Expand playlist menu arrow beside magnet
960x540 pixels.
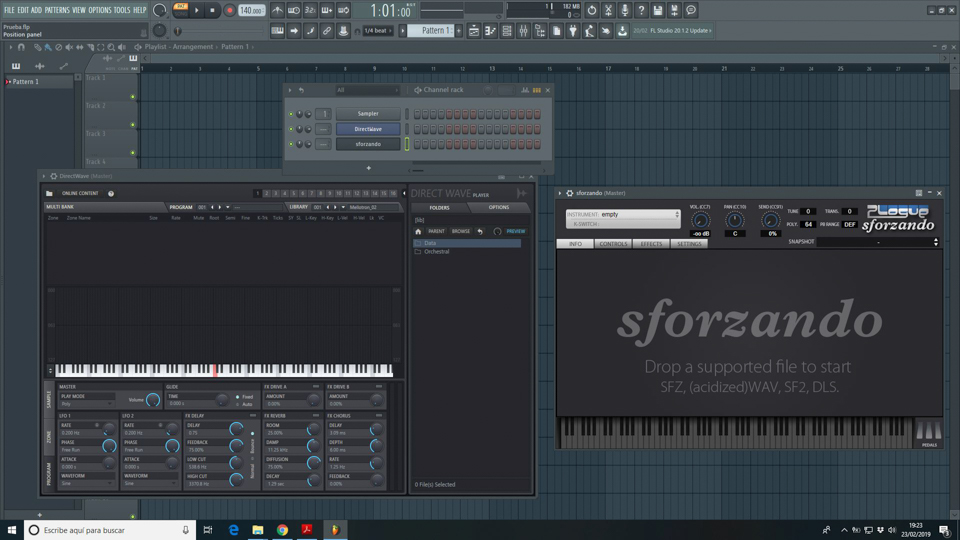[x=10, y=47]
